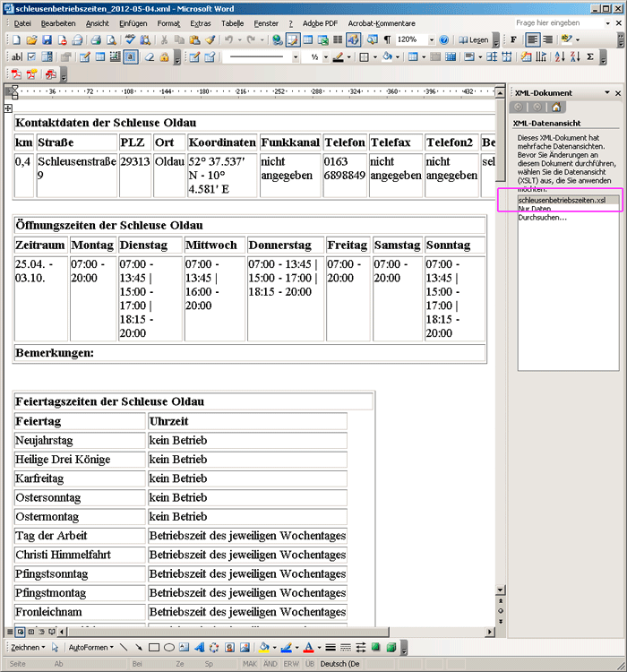This screenshot has height=672, width=627.
Task: Close the XML-Dokument task pane
Action: [618, 93]
